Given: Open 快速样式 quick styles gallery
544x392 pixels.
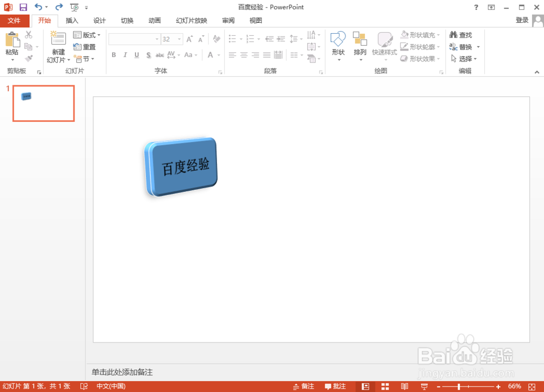Looking at the screenshot, I should tap(385, 46).
